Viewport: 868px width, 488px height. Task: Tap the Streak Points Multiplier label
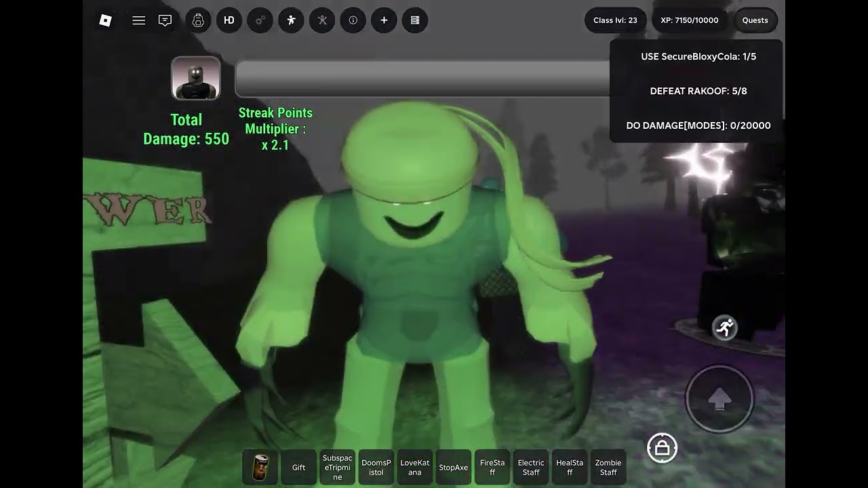[x=275, y=129]
